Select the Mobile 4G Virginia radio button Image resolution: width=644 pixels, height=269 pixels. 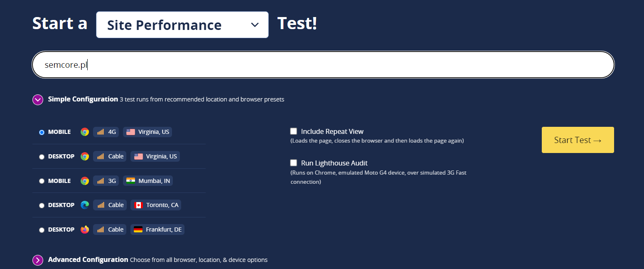tap(42, 132)
